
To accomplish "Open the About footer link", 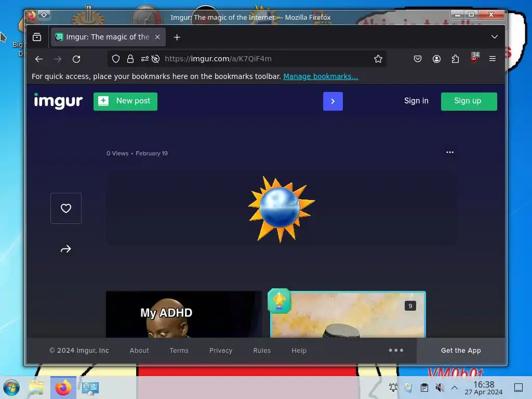I will point(139,351).
